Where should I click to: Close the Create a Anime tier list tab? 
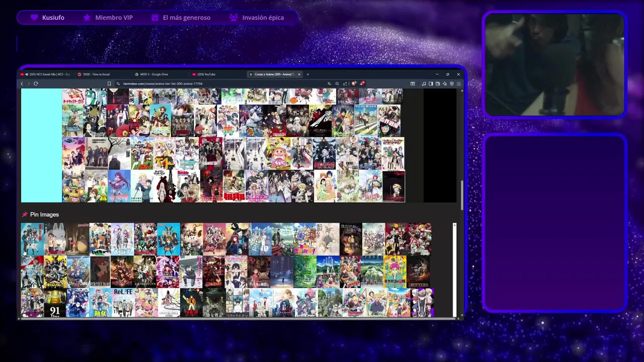click(299, 74)
